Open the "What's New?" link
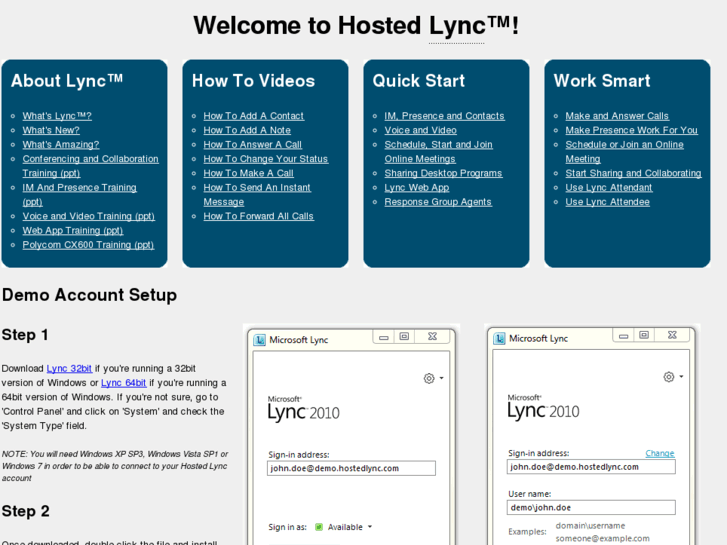This screenshot has width=727, height=545. click(51, 130)
